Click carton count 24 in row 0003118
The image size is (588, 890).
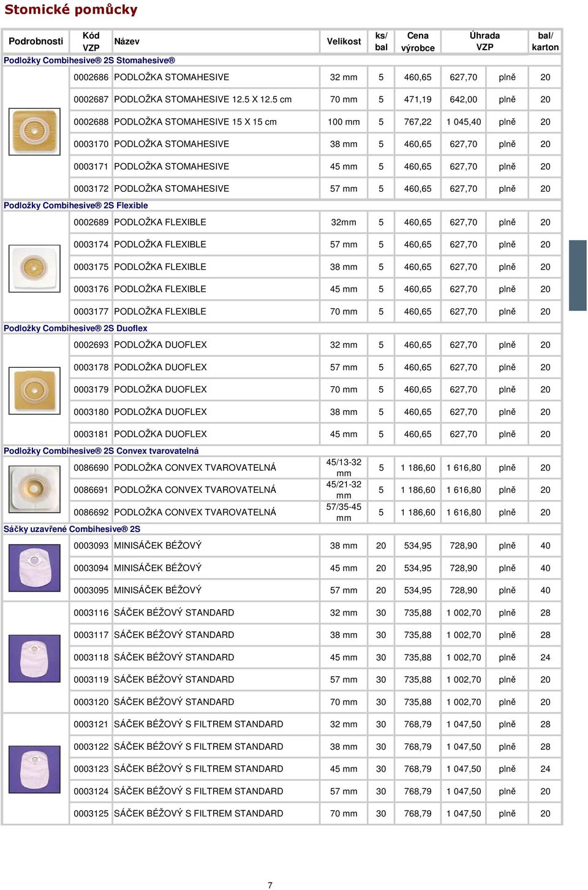tap(545, 658)
